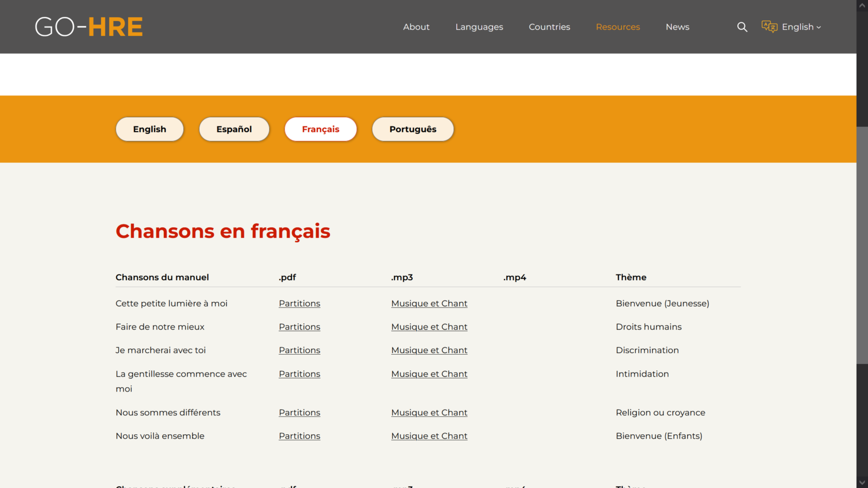This screenshot has width=868, height=488.
Task: Switch to the English songs tab
Action: coord(150,129)
